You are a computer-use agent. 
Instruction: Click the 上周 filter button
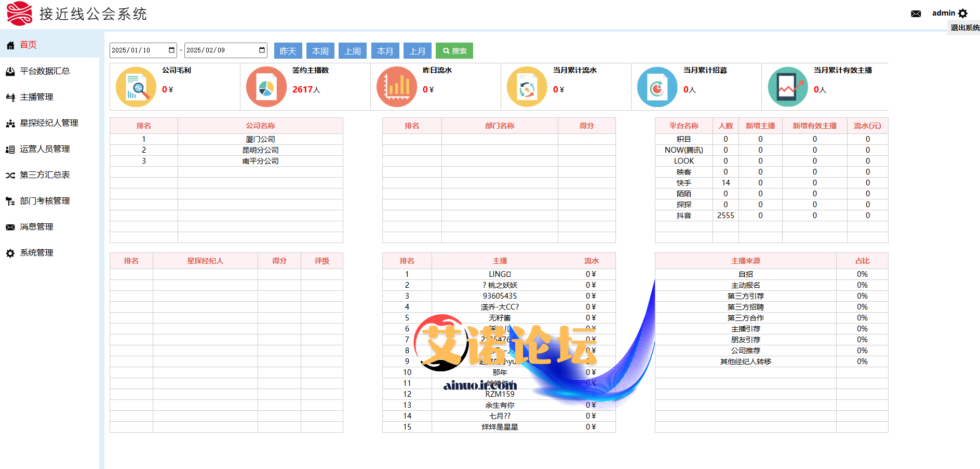pos(353,51)
